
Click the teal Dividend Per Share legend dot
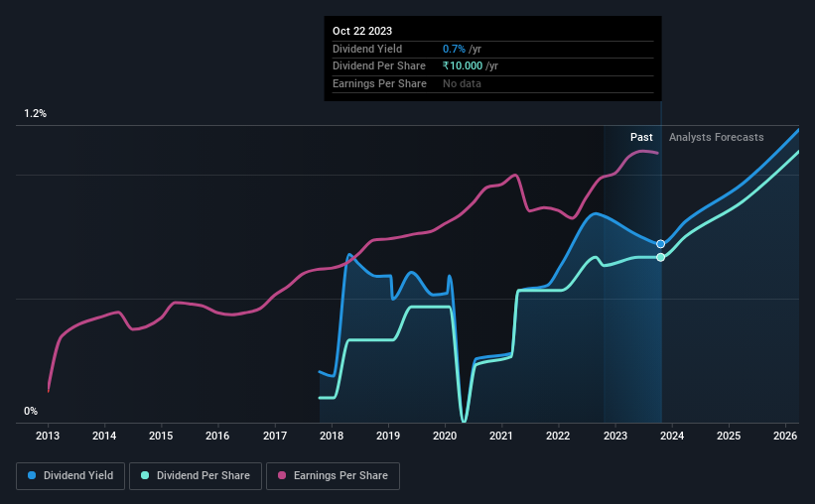click(145, 475)
